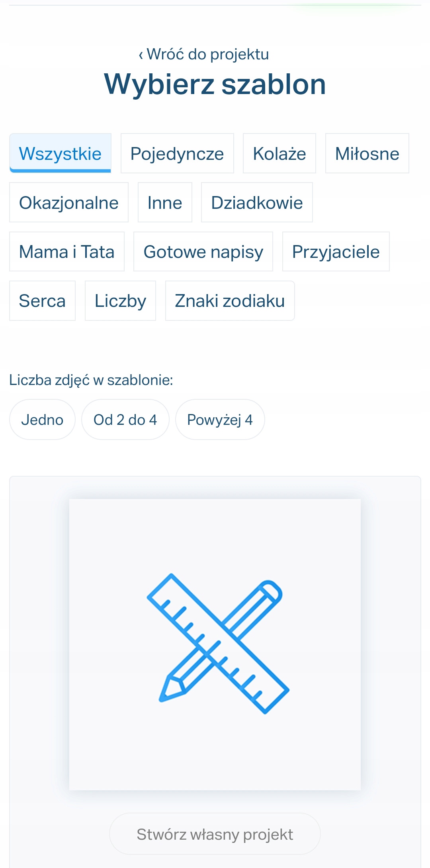Enable the Od 2 do 4 filter
This screenshot has width=430, height=868.
coord(125,420)
